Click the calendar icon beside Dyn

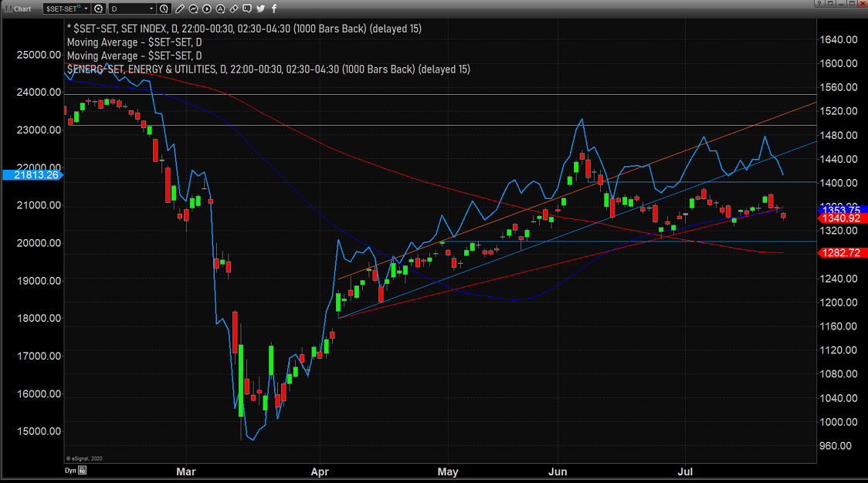pos(83,471)
